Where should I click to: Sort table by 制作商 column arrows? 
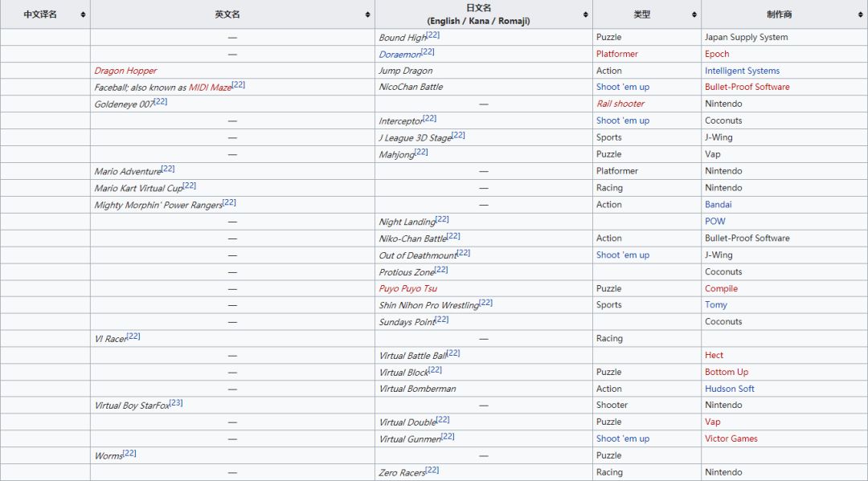860,14
